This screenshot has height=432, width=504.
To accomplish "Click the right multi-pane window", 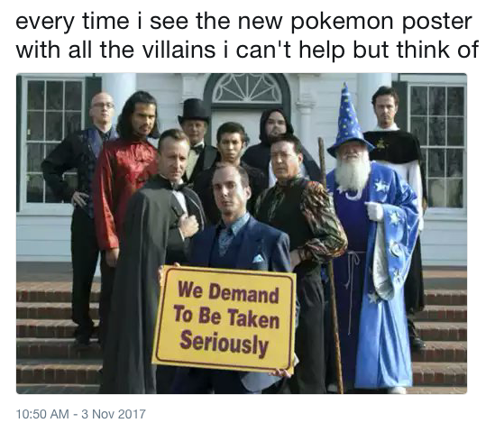I will pos(439,146).
